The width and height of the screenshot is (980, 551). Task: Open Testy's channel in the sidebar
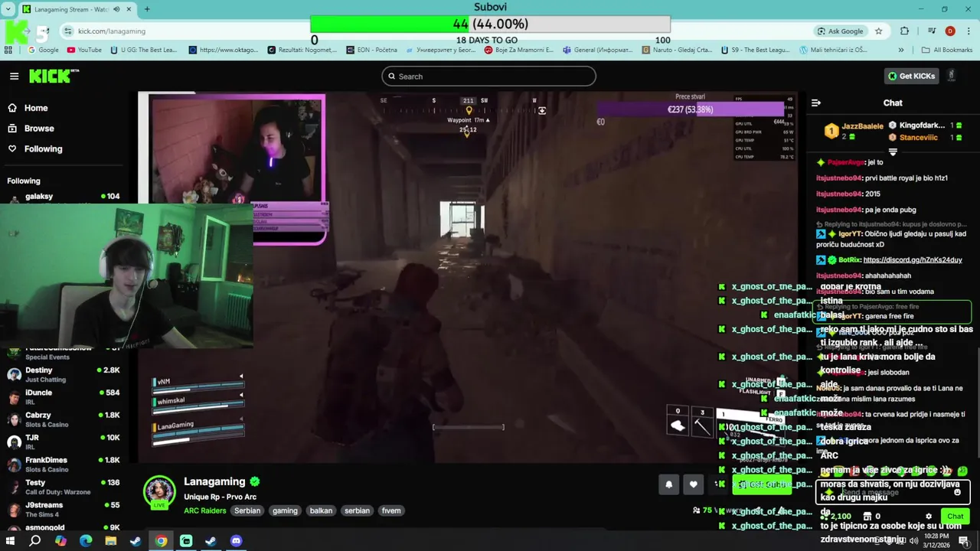pos(63,487)
